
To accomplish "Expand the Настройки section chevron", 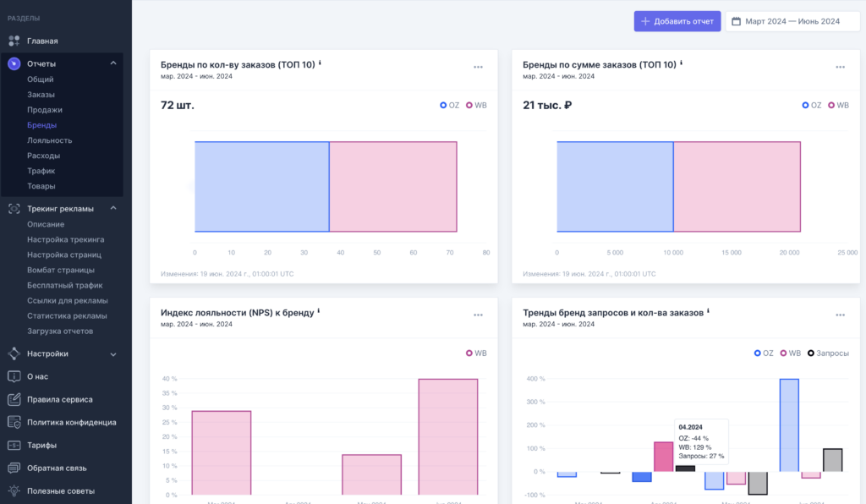I will [x=113, y=354].
